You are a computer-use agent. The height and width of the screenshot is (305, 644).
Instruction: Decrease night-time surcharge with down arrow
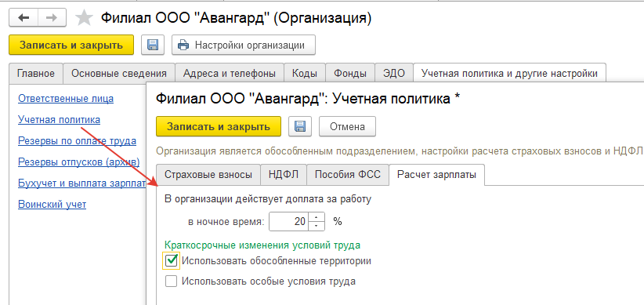click(316, 227)
